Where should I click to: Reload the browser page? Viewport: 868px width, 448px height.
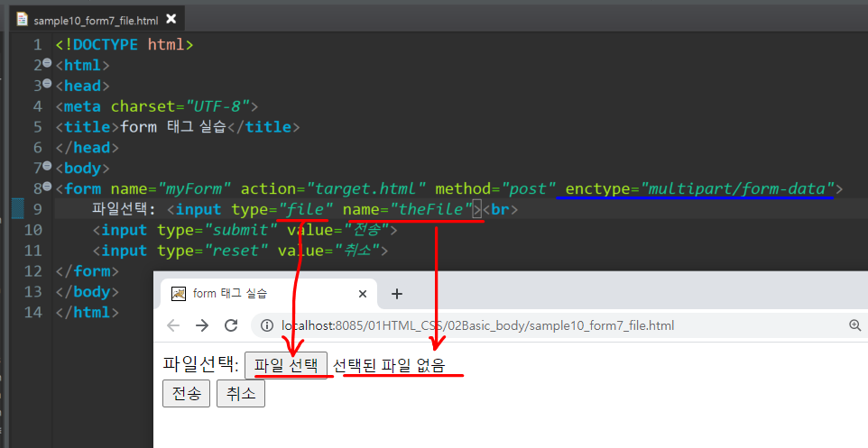click(231, 325)
